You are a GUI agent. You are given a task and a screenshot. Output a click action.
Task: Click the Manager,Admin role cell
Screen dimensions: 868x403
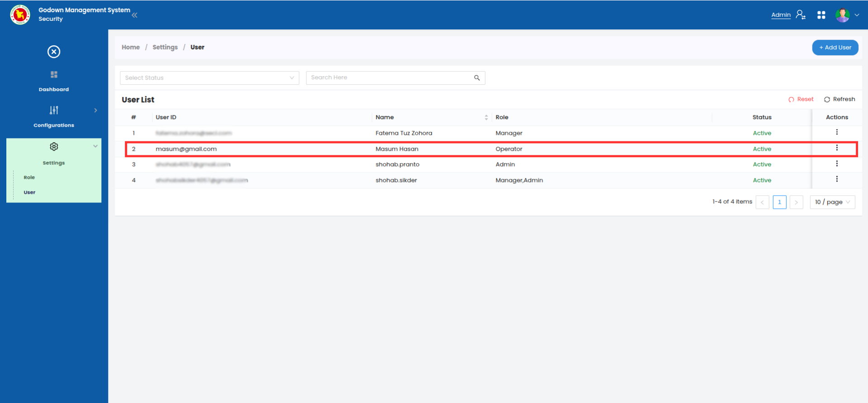(x=519, y=180)
